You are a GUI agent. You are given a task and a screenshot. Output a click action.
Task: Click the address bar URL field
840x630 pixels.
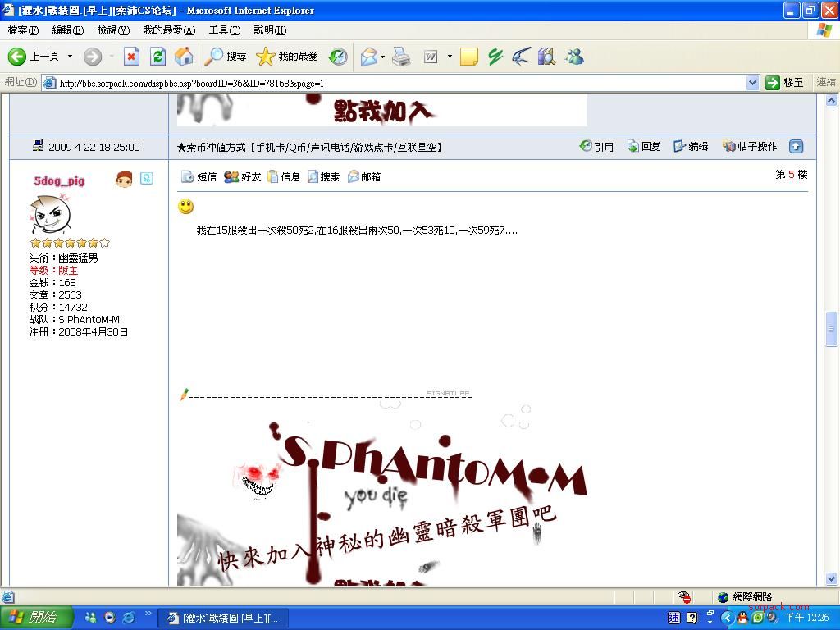pos(394,83)
